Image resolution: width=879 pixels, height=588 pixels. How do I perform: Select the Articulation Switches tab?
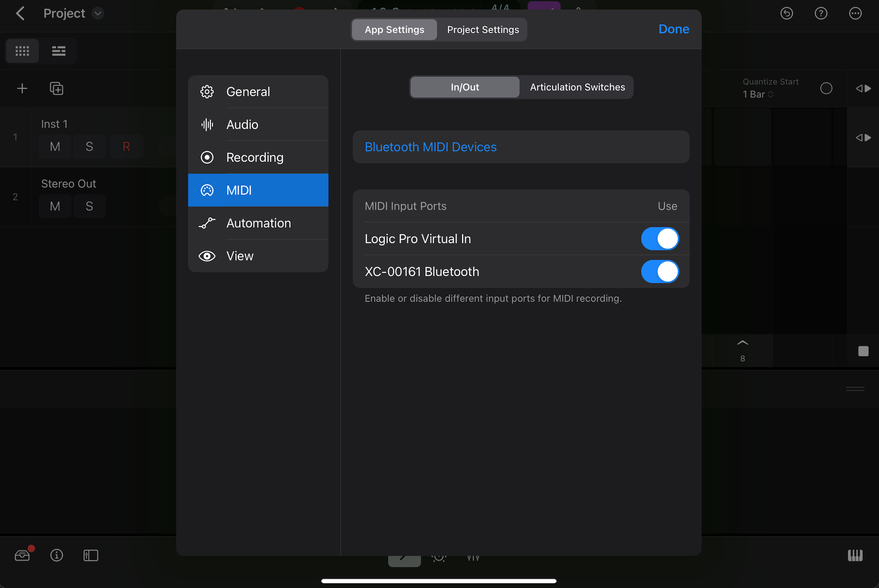coord(577,87)
